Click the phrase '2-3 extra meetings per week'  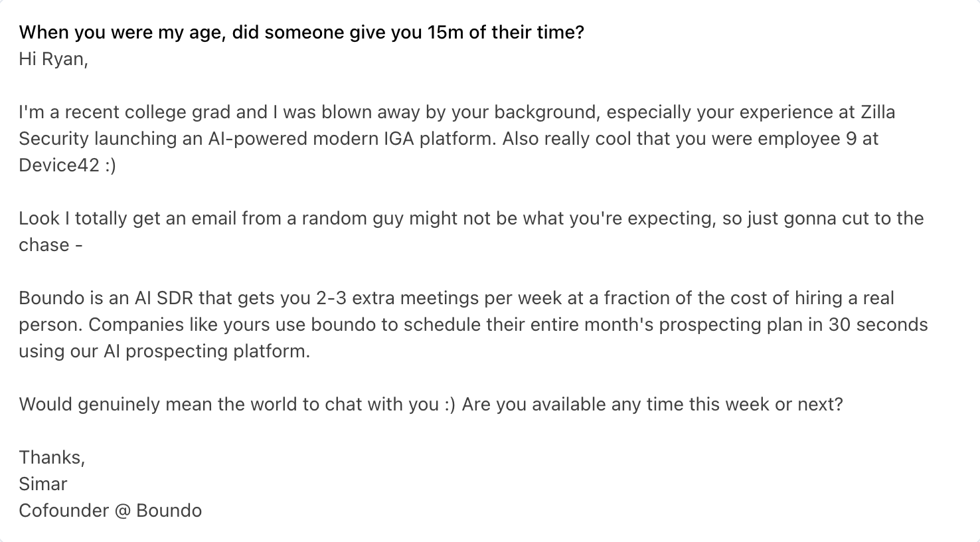click(x=430, y=298)
